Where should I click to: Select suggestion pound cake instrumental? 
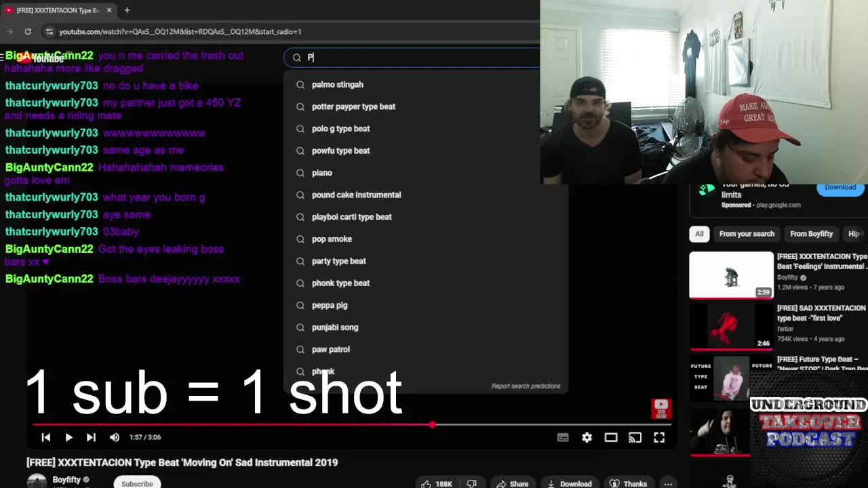356,195
